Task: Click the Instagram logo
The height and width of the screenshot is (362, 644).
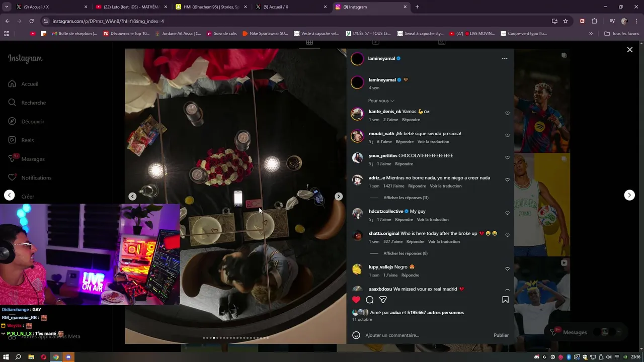Action: tap(25, 58)
